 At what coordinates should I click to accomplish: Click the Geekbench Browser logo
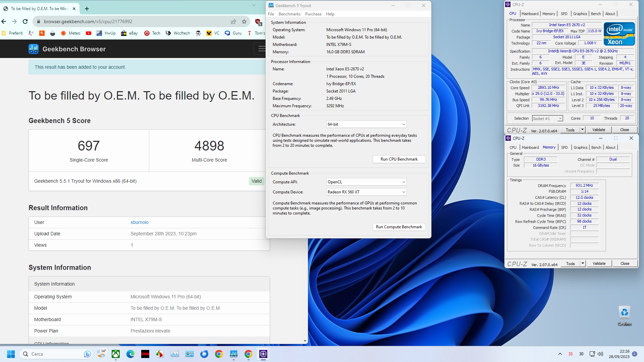click(67, 49)
